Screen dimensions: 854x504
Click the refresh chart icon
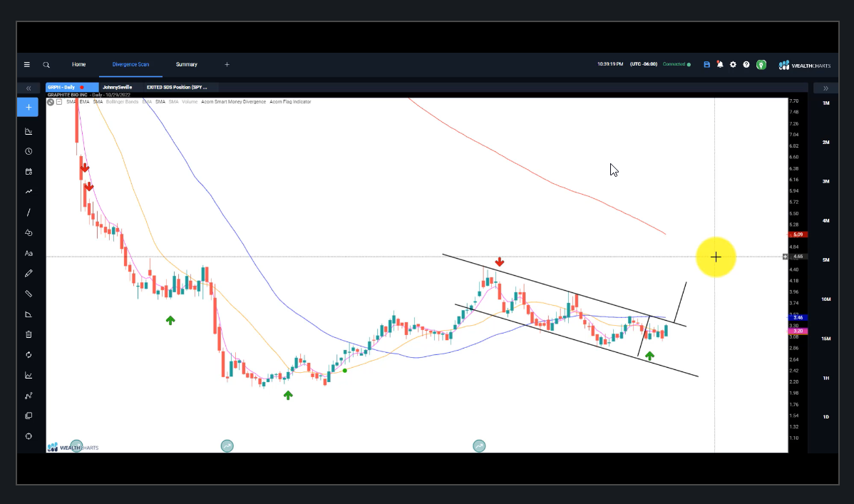29,355
